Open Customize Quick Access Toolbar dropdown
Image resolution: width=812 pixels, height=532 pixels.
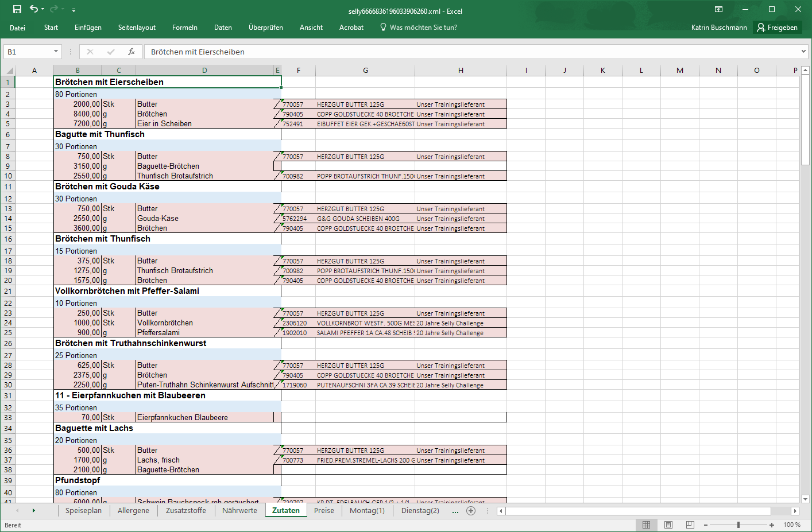point(74,10)
